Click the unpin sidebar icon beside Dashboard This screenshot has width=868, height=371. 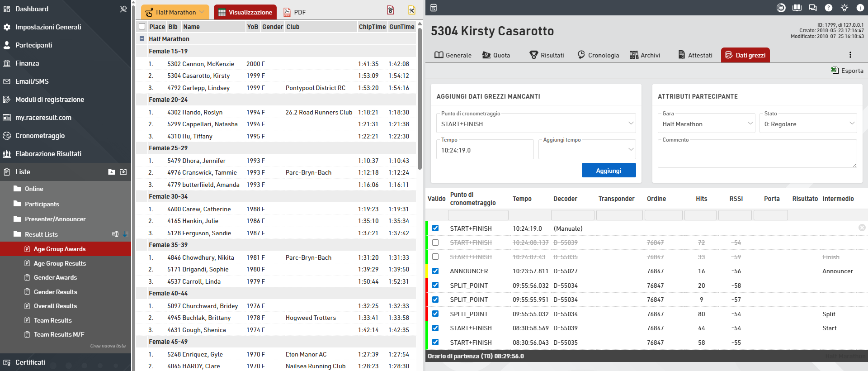(123, 9)
